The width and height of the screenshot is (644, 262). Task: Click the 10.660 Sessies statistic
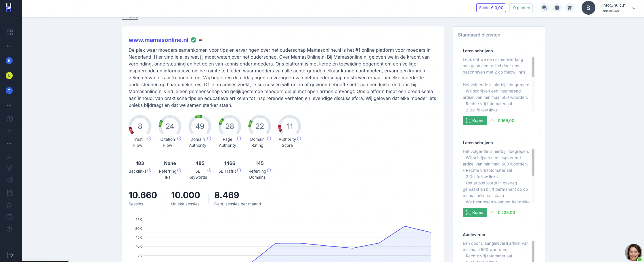(143, 198)
